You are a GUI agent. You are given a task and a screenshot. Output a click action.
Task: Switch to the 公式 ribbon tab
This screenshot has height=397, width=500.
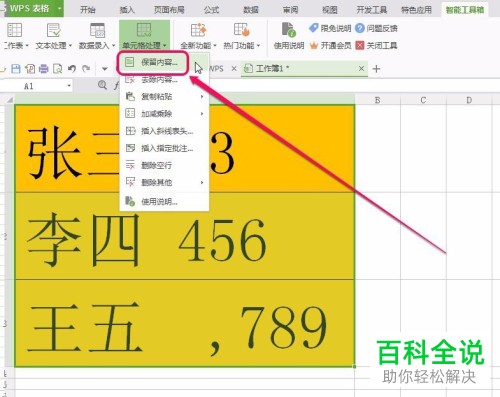211,10
